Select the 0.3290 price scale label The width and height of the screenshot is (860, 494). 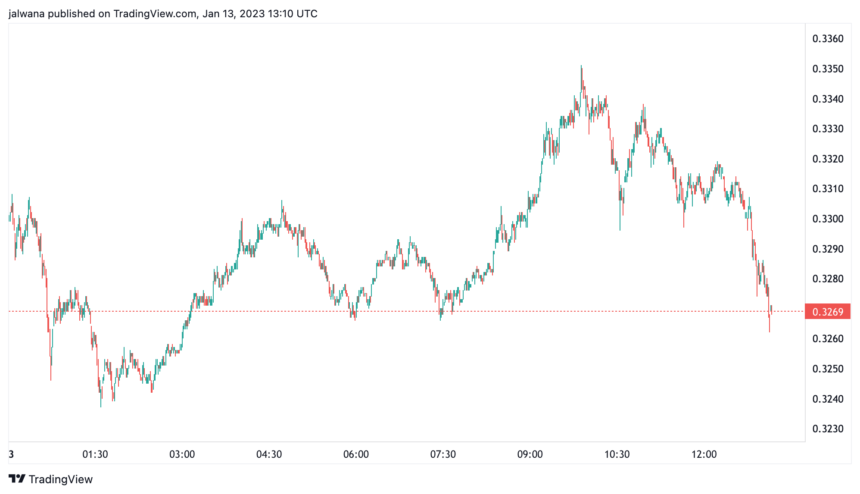(x=829, y=249)
